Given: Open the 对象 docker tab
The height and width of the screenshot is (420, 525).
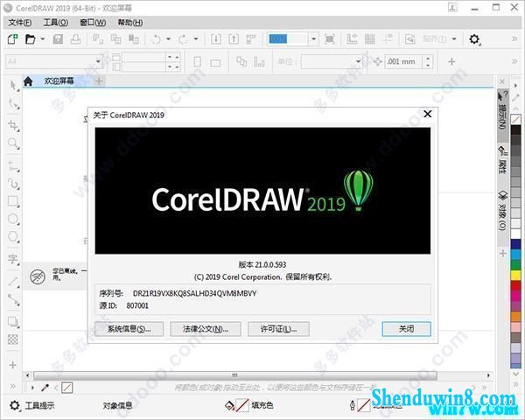Looking at the screenshot, I should point(502,210).
